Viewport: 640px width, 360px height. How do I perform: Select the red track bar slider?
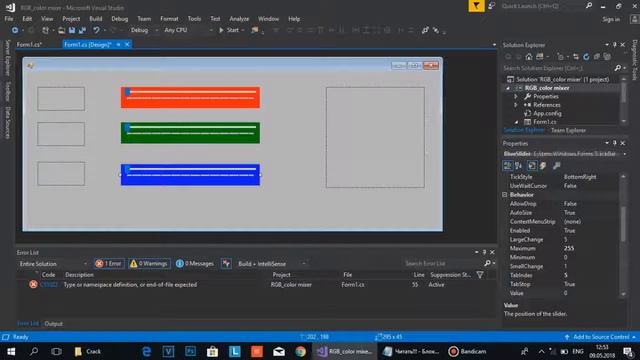click(x=190, y=98)
